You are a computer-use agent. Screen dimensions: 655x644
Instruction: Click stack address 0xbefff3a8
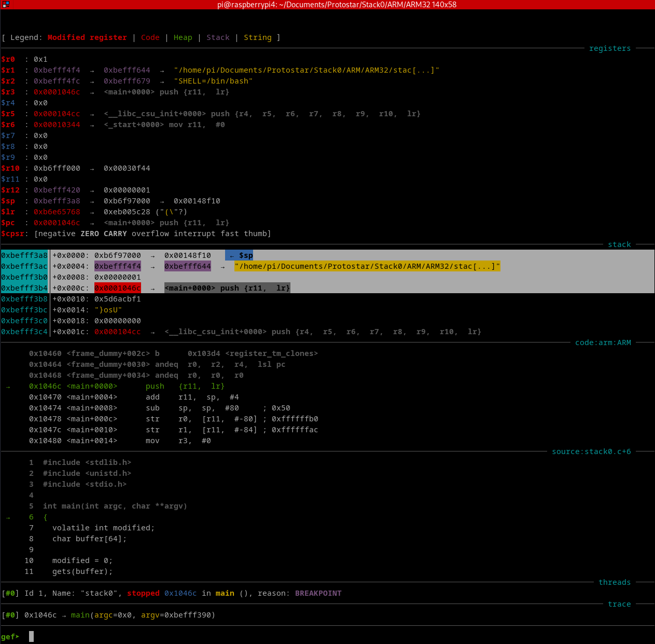(x=24, y=255)
